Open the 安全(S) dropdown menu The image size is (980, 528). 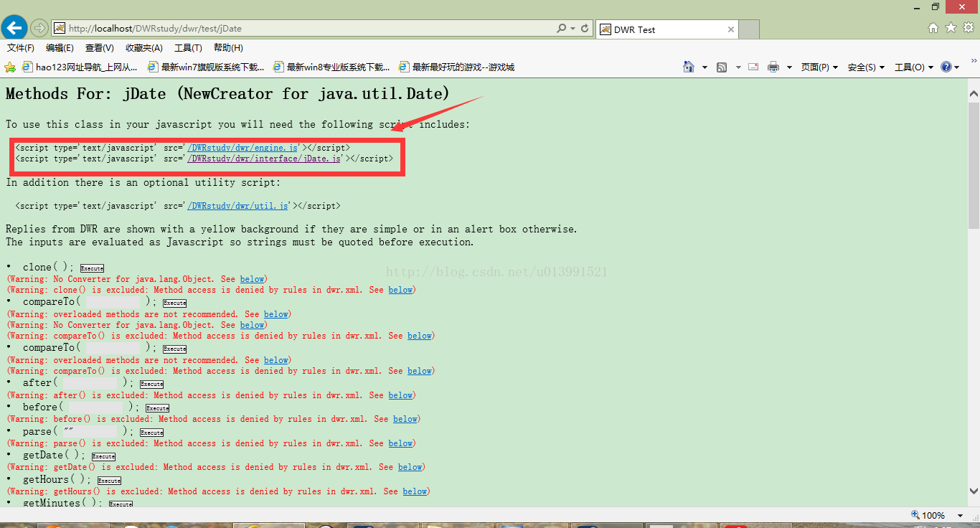pos(866,67)
